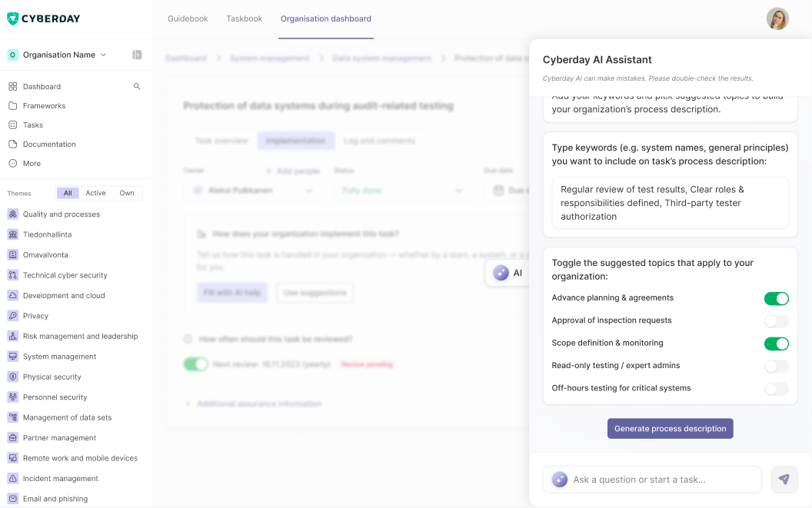
Task: Select the Implementation tab
Action: 296,141
